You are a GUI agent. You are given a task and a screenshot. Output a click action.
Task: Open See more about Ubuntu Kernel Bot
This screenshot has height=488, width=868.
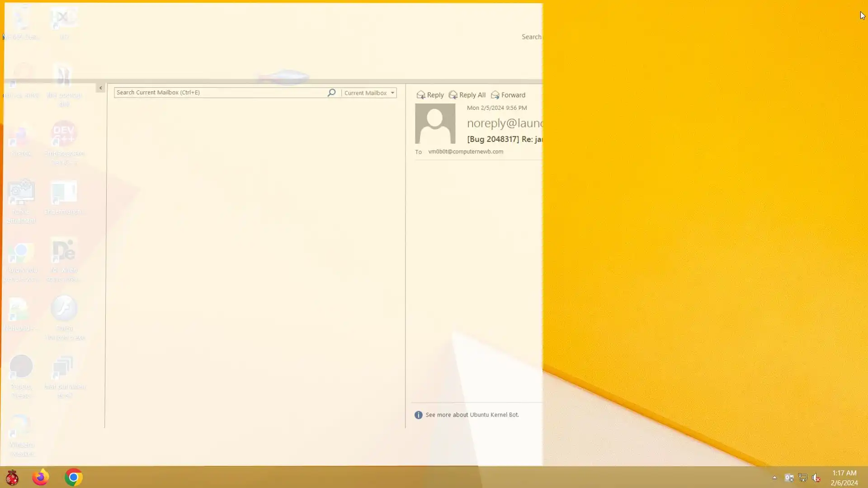click(472, 415)
